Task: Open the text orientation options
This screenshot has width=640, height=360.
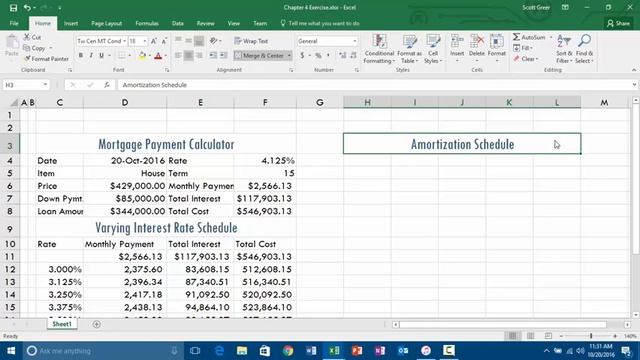Action: tap(215, 41)
